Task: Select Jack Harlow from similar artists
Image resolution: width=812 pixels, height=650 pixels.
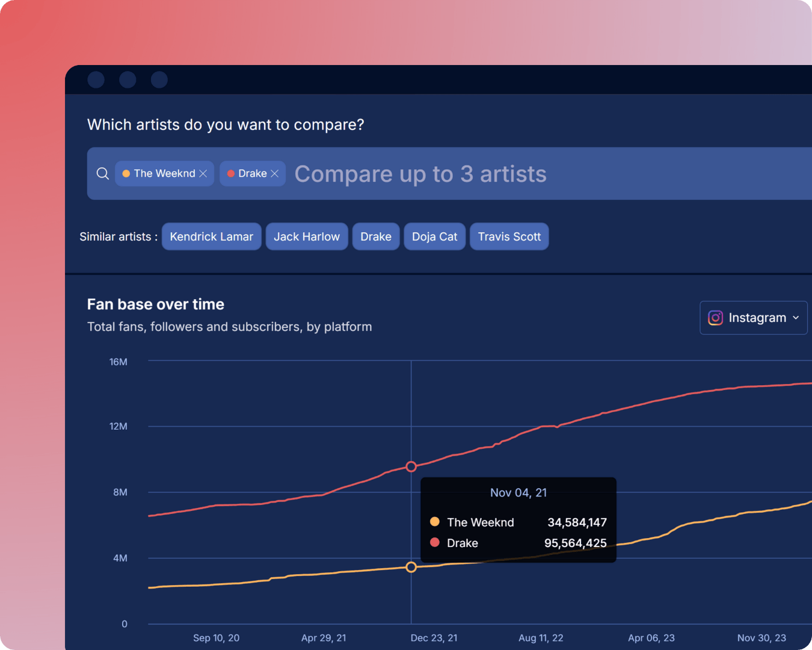Action: click(x=307, y=237)
